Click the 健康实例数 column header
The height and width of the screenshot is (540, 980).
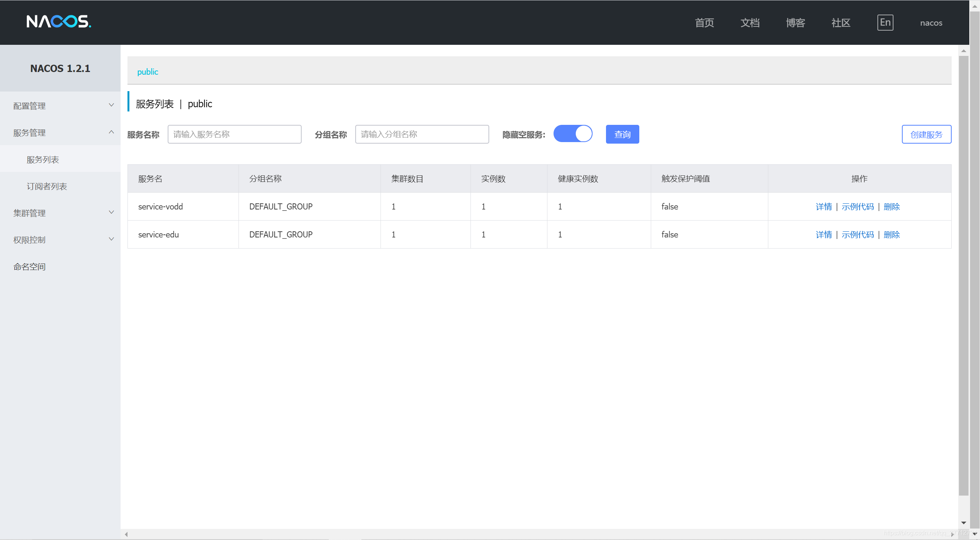599,178
